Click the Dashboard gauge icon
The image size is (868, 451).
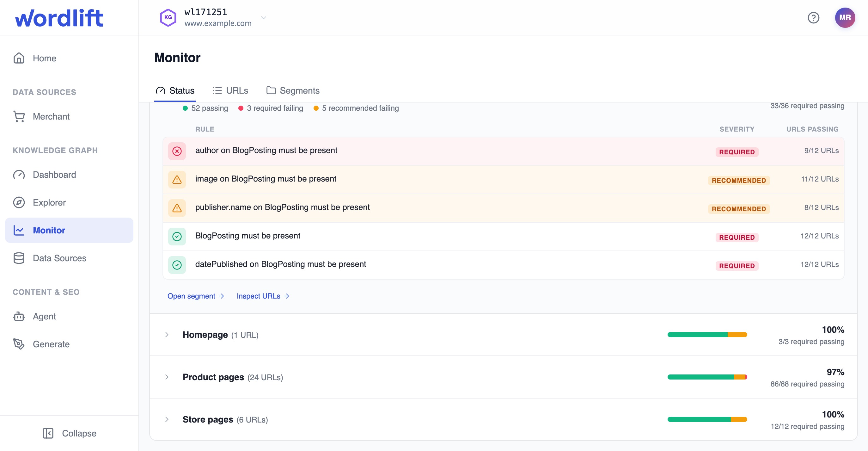[19, 175]
